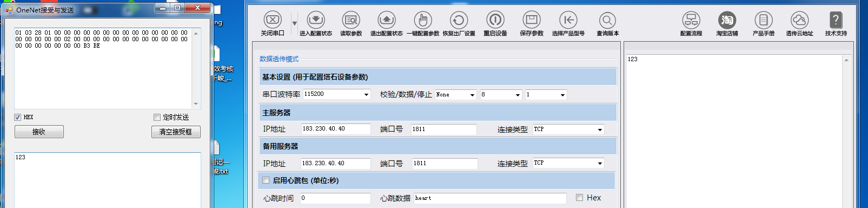The height and width of the screenshot is (208, 868).
Task: Click the 重启设备 power icon
Action: click(x=495, y=20)
